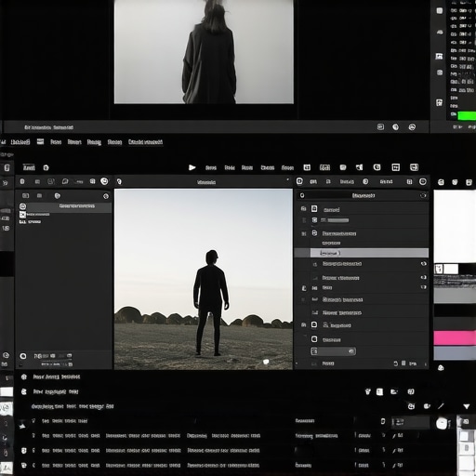
Task: Click the gear icon starting the bottom panel's first row
Action: [x=24, y=377]
